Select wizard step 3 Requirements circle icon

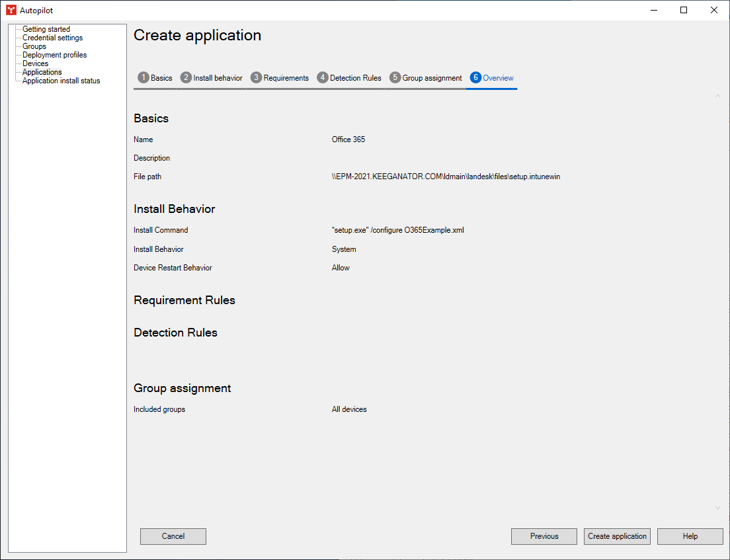click(256, 77)
